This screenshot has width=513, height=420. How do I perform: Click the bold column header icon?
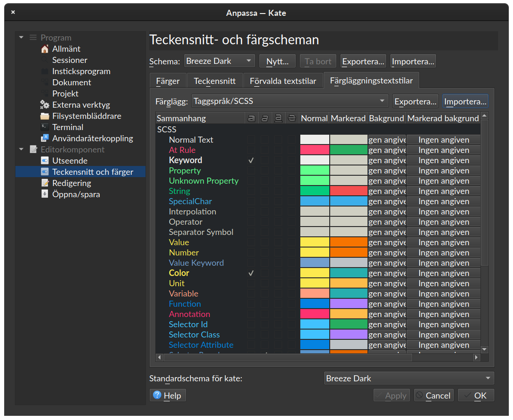click(251, 118)
